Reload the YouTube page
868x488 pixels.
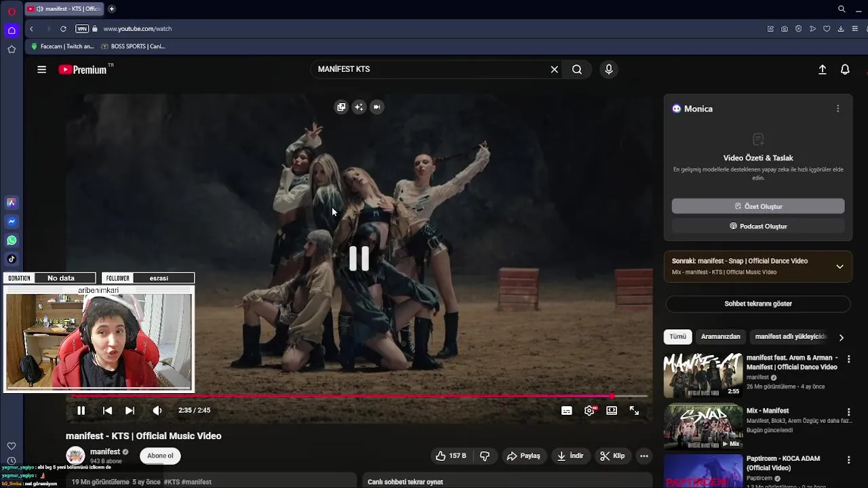pyautogui.click(x=63, y=29)
